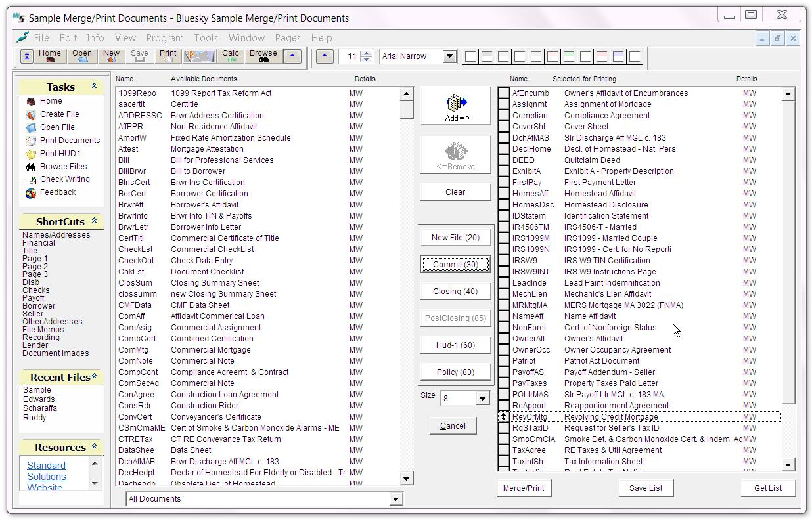The width and height of the screenshot is (812, 520).
Task: Click Feedback in the Tasks panel
Action: click(x=58, y=192)
